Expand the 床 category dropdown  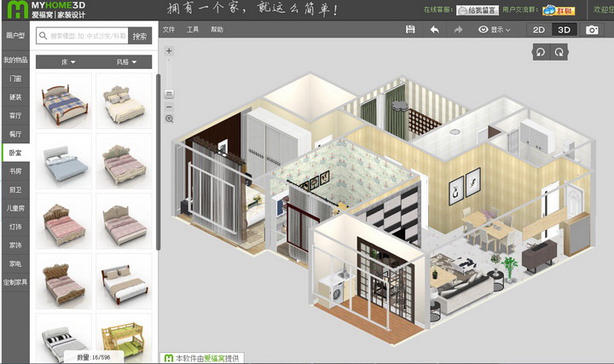[x=68, y=62]
